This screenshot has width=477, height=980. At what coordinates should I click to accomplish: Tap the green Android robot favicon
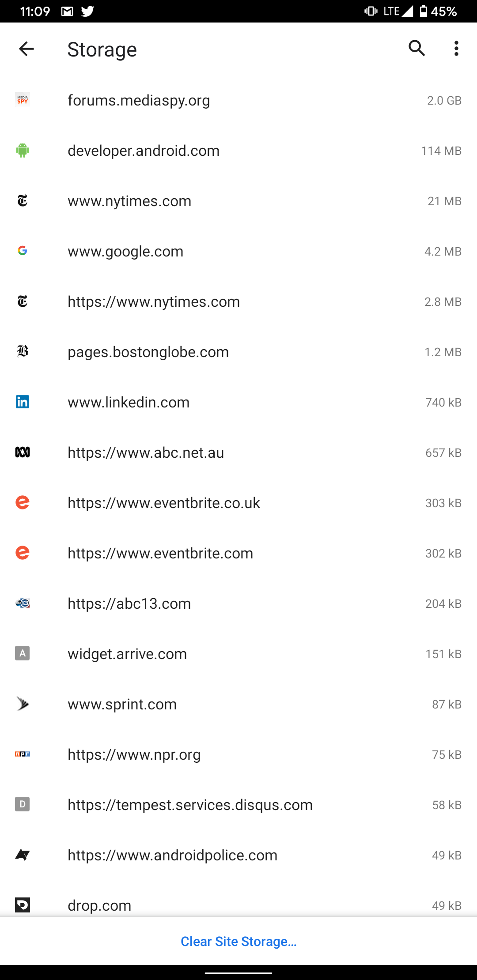point(23,151)
